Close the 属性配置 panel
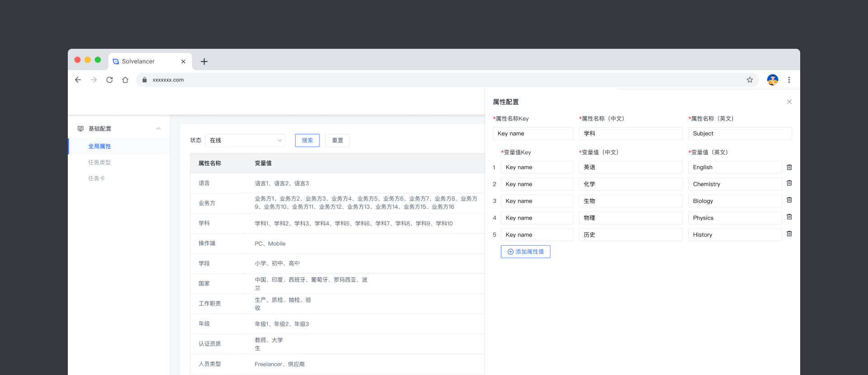The image size is (868, 375). point(789,102)
